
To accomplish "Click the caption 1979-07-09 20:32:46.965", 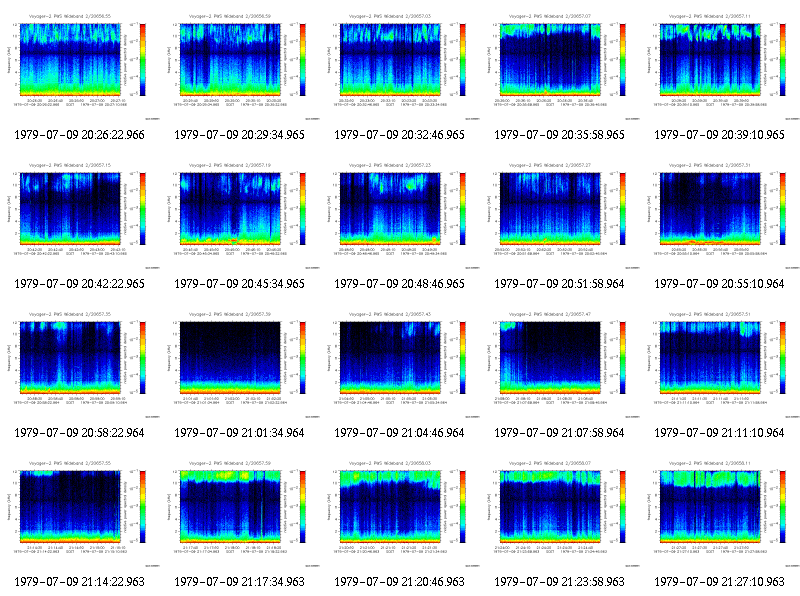I will (400, 135).
